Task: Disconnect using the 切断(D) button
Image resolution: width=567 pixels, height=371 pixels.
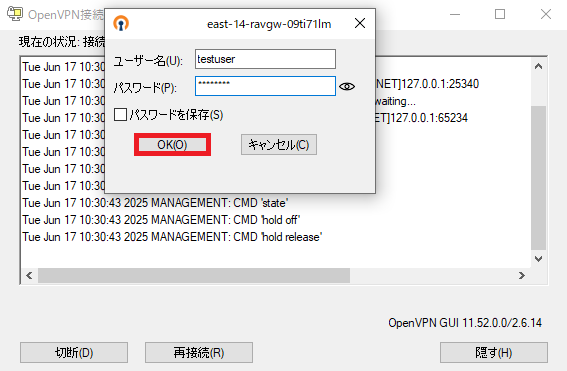Action: pyautogui.click(x=74, y=352)
